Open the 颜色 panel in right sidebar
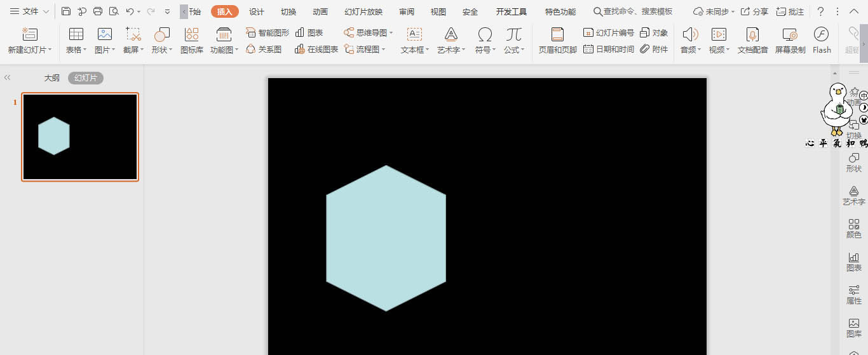868x355 pixels. (x=853, y=229)
